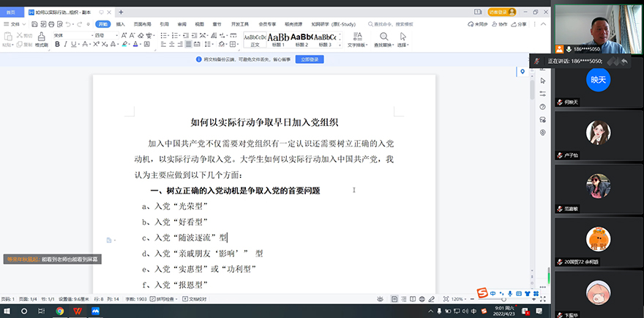Apply subscript with the X₂ icon
Image resolution: width=644 pixels, height=318 pixels.
[105, 45]
